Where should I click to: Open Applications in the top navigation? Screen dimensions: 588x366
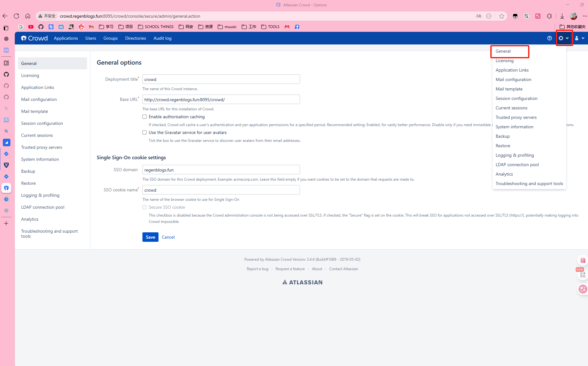(x=66, y=38)
